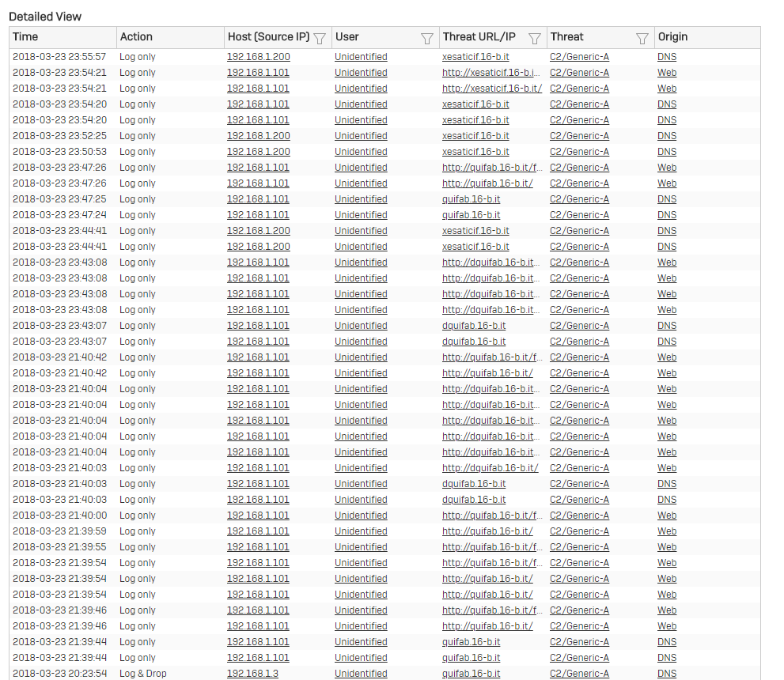
Task: Open http://quifab.16-b.it/ link at 21:39:59
Action: pyautogui.click(x=487, y=531)
